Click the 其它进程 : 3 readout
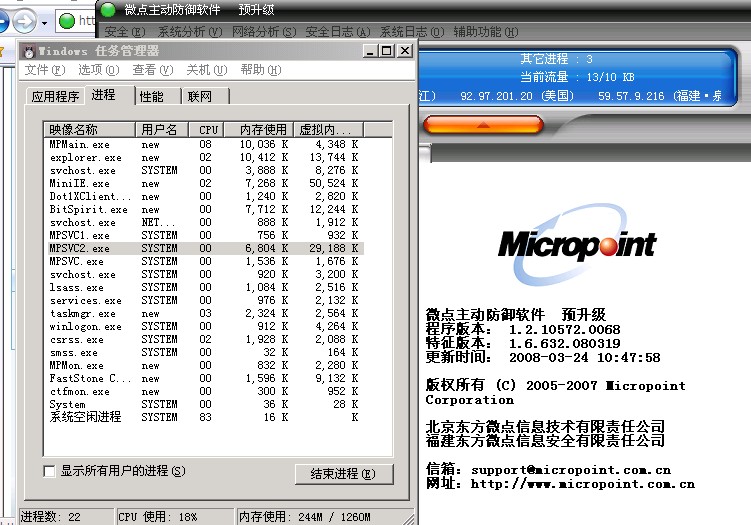The image size is (751, 525). (556, 59)
